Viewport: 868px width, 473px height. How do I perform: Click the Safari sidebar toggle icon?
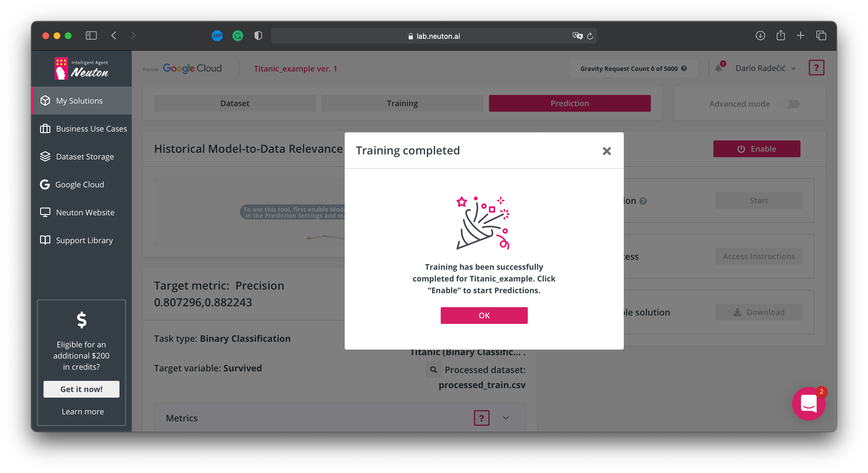point(91,35)
